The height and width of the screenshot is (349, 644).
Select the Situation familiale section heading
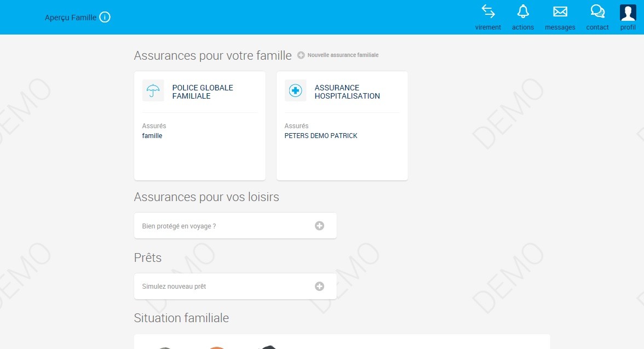pos(181,318)
